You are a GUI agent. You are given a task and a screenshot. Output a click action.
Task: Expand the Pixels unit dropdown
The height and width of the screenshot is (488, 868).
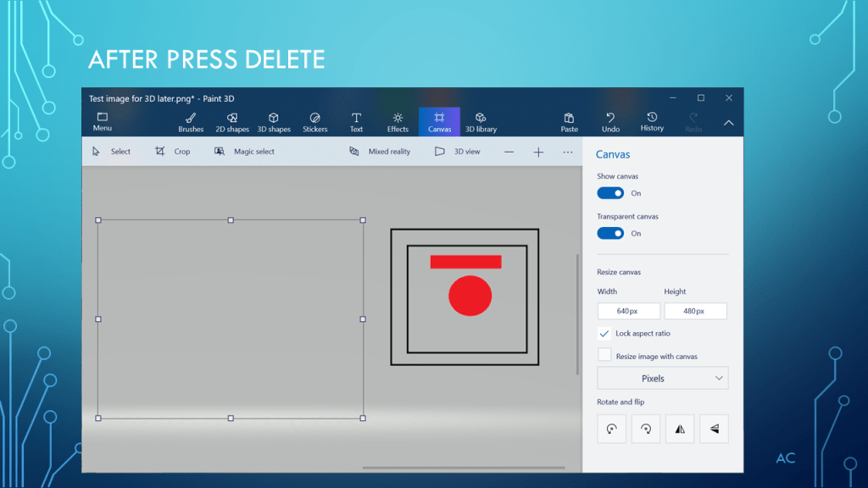point(662,379)
